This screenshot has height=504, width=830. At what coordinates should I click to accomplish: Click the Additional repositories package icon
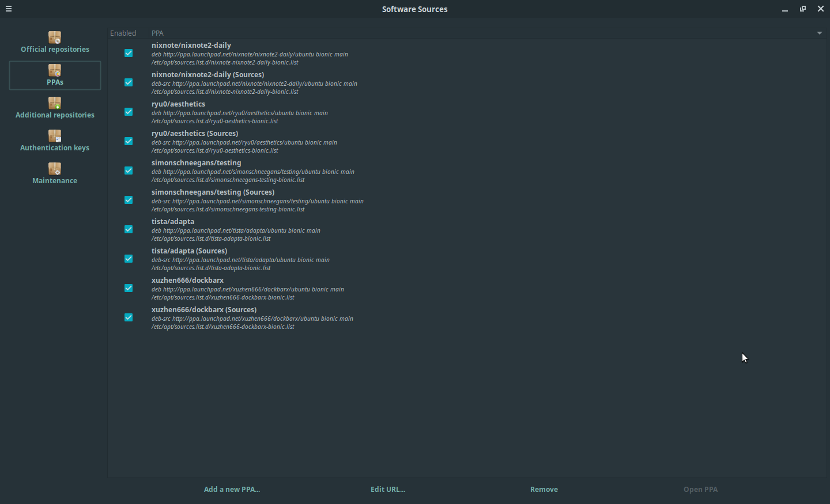point(55,103)
